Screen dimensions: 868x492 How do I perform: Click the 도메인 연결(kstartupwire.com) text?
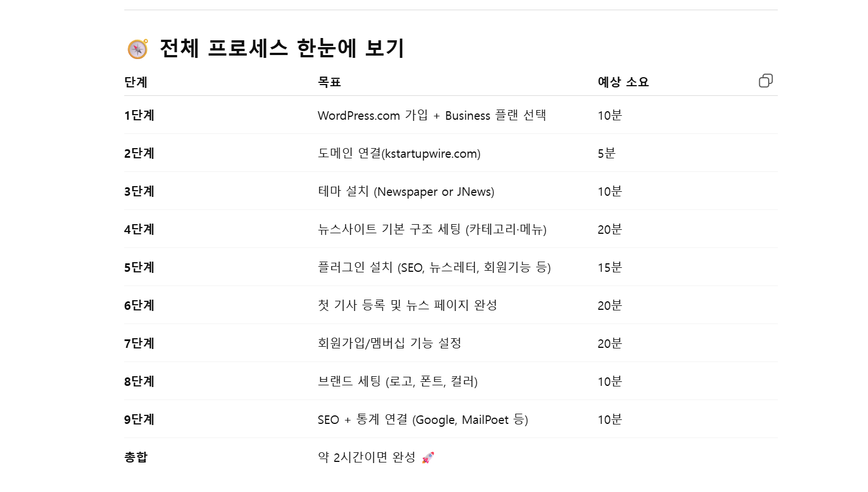tap(399, 154)
